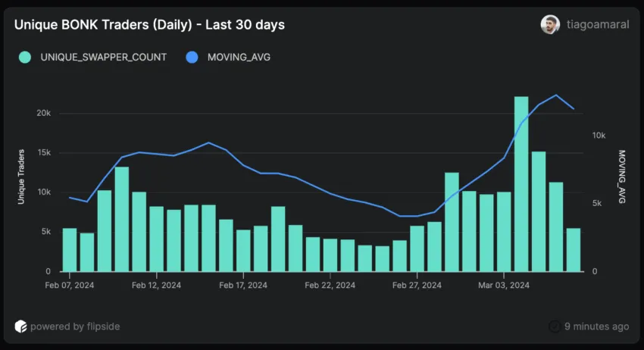Click the Unique Traders y-axis title
Image resolution: width=644 pixels, height=350 pixels.
pyautogui.click(x=22, y=176)
